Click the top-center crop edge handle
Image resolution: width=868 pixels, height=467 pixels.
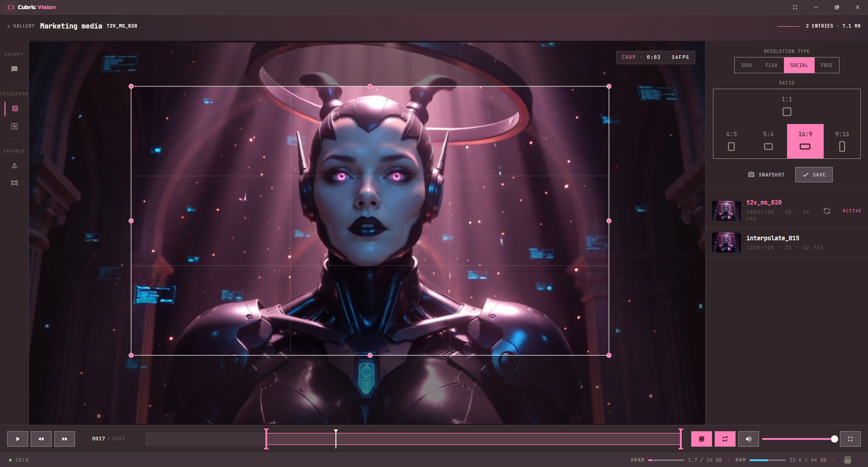[x=370, y=86]
